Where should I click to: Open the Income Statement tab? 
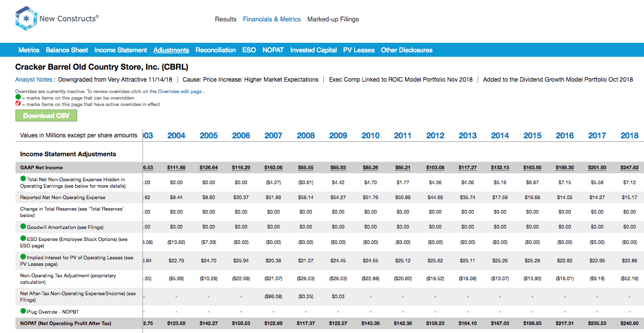(121, 50)
